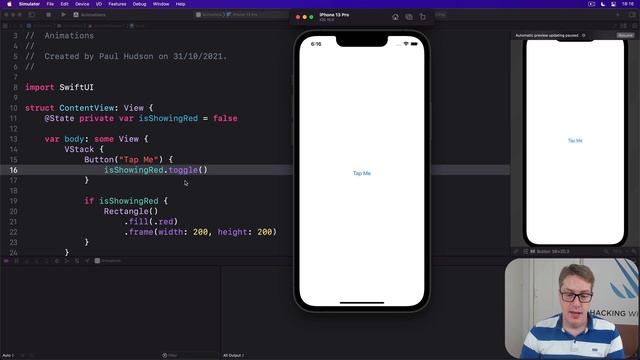640x360 pixels.
Task: Click the simulator home indicator bar
Action: (x=362, y=303)
